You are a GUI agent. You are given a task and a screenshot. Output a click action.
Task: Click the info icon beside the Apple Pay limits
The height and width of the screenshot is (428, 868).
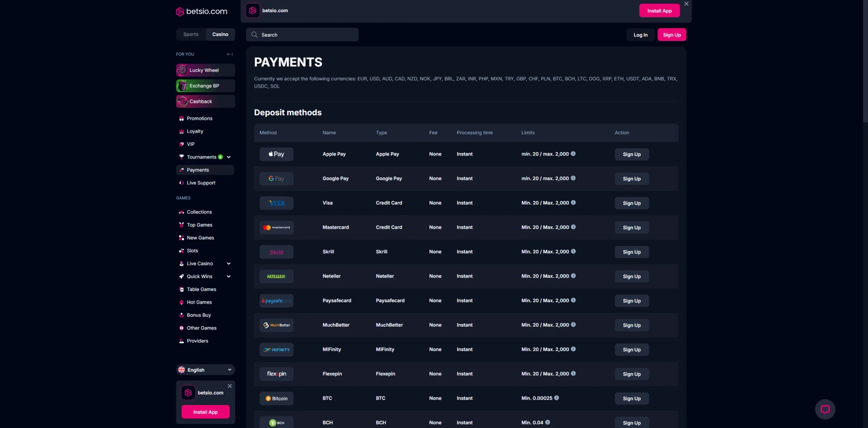click(x=573, y=154)
